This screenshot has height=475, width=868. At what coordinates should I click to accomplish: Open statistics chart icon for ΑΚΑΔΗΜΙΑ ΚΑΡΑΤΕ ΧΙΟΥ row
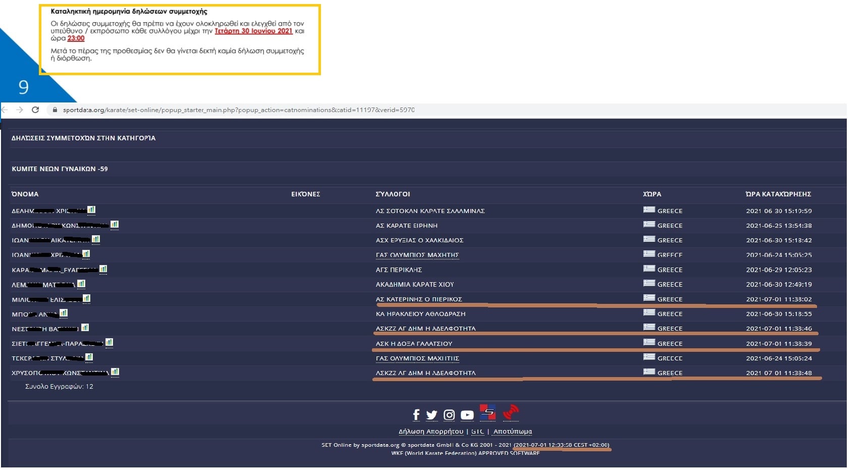point(81,284)
